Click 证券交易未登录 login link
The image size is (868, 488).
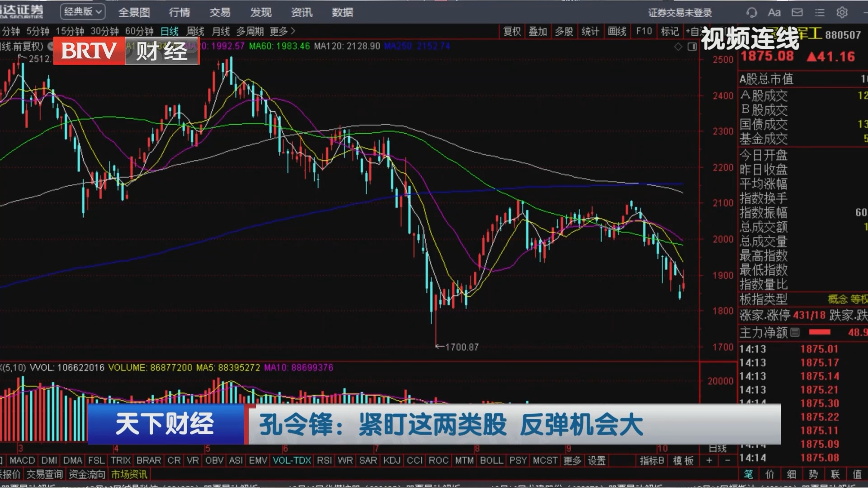click(x=680, y=13)
